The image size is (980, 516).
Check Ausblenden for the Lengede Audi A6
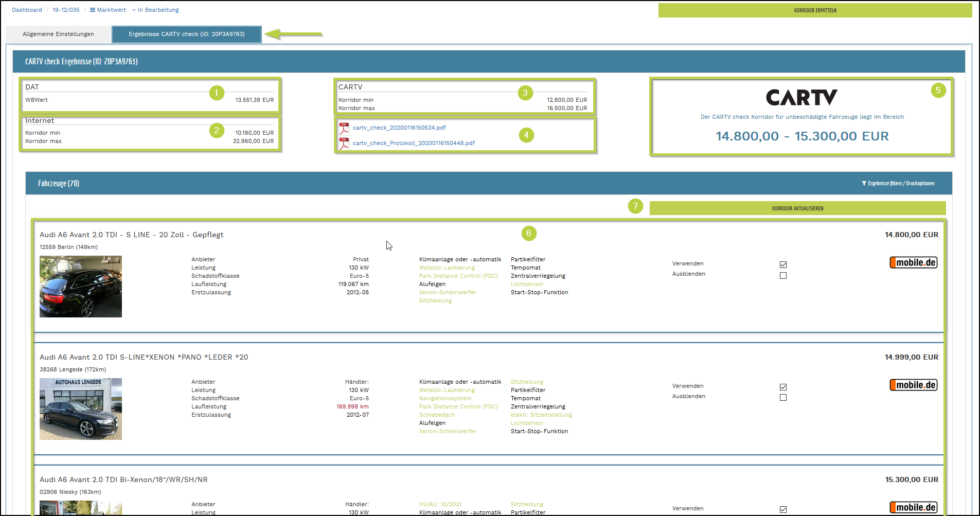(783, 398)
